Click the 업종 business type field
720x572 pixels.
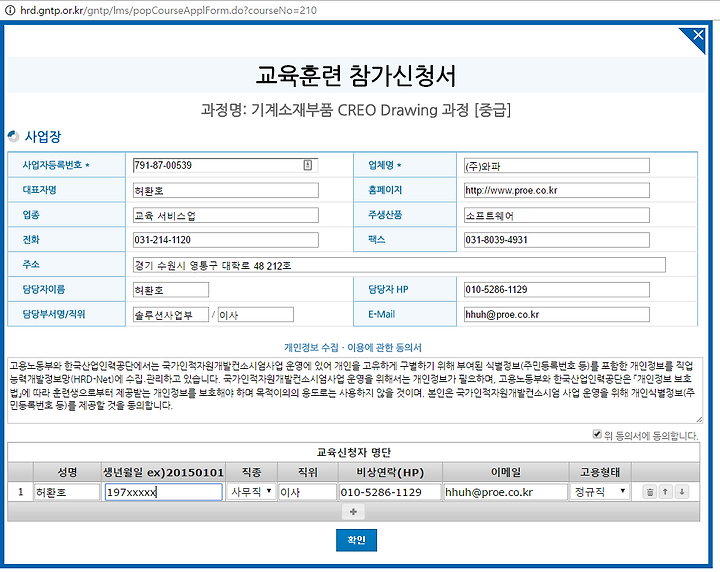225,215
